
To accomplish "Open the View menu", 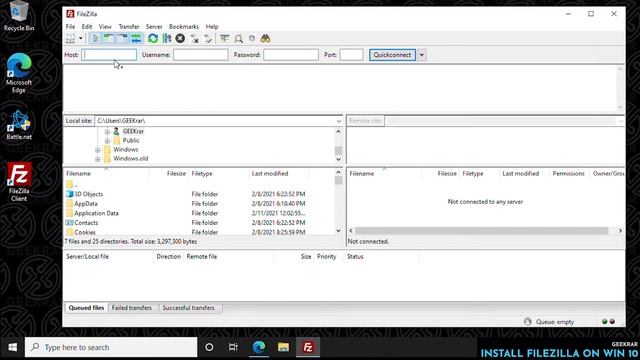I will point(105,27).
